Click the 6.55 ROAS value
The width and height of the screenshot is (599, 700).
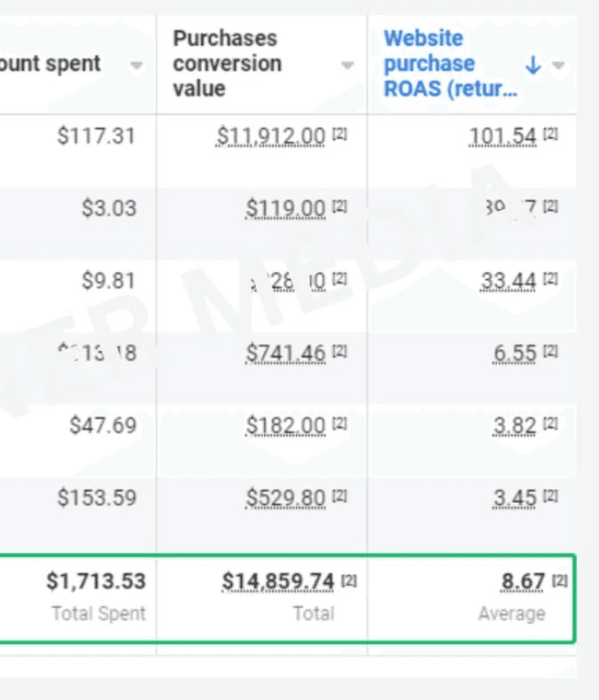click(515, 354)
